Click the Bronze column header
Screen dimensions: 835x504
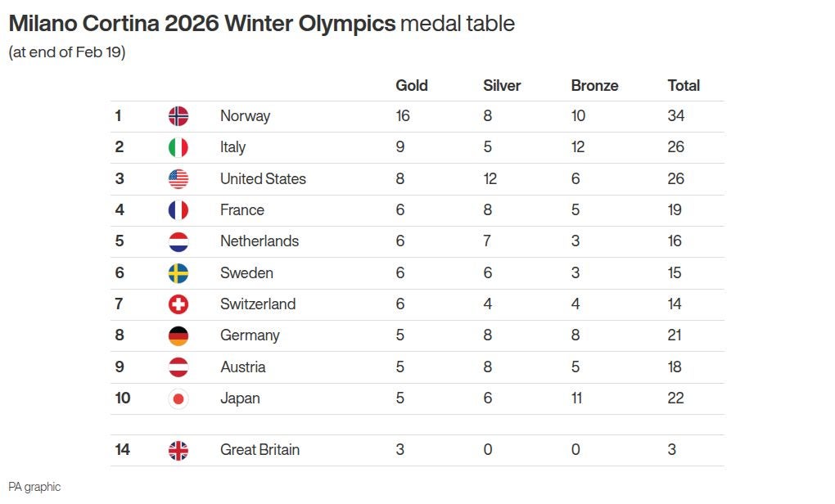[x=594, y=86]
